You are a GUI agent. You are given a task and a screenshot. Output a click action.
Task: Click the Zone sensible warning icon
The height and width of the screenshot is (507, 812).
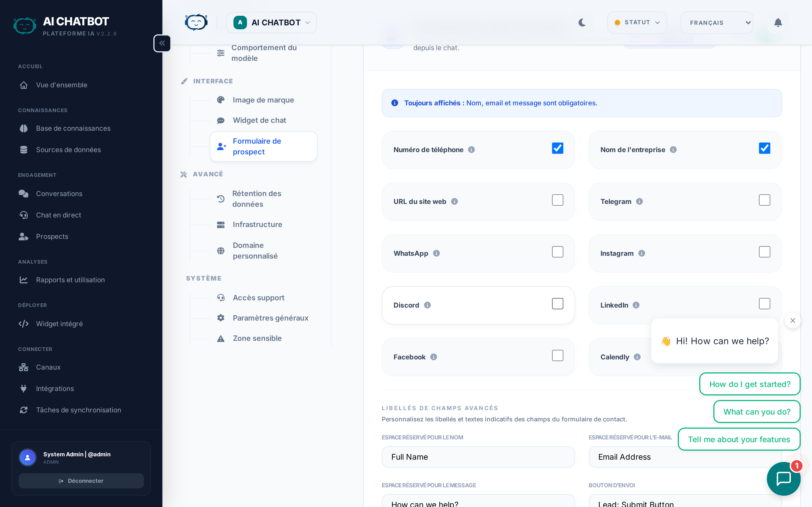[221, 339]
